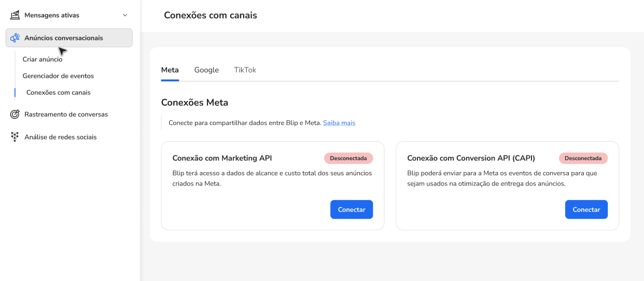644x281 pixels.
Task: Click the Mensagens ativas megaphone chart icon
Action: 15,15
